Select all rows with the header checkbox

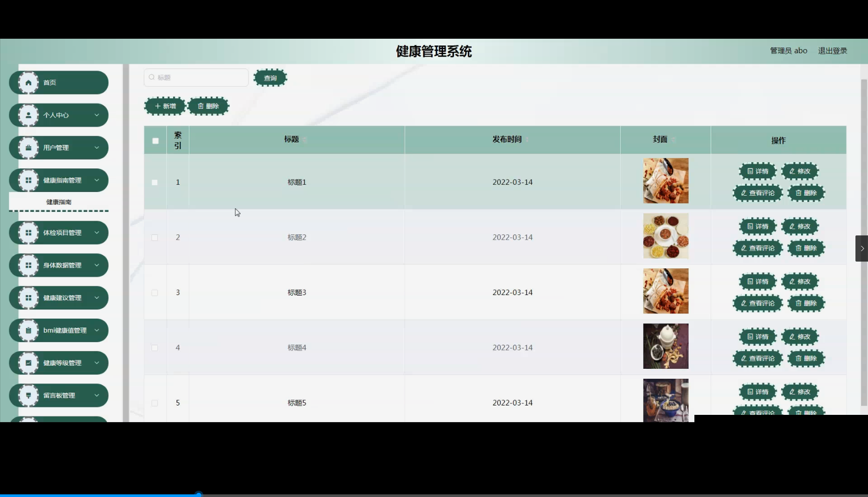pos(155,141)
